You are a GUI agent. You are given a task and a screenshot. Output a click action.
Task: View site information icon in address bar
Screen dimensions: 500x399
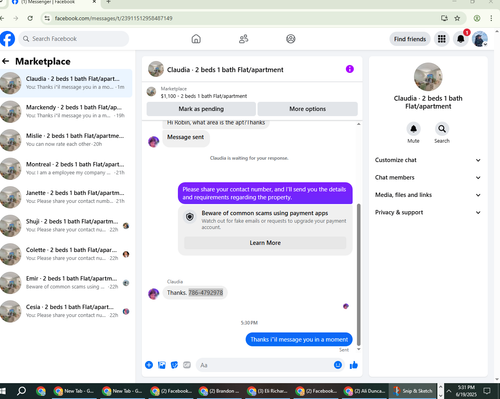click(x=47, y=18)
